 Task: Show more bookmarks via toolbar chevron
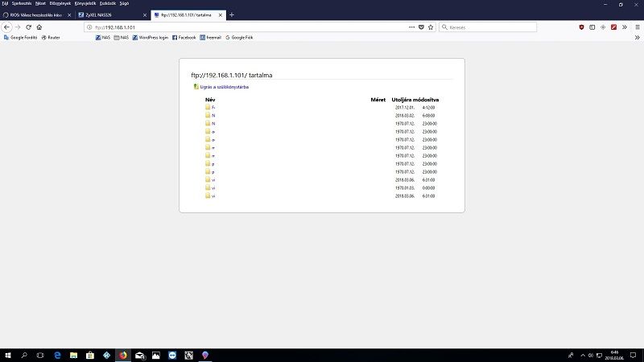638,37
